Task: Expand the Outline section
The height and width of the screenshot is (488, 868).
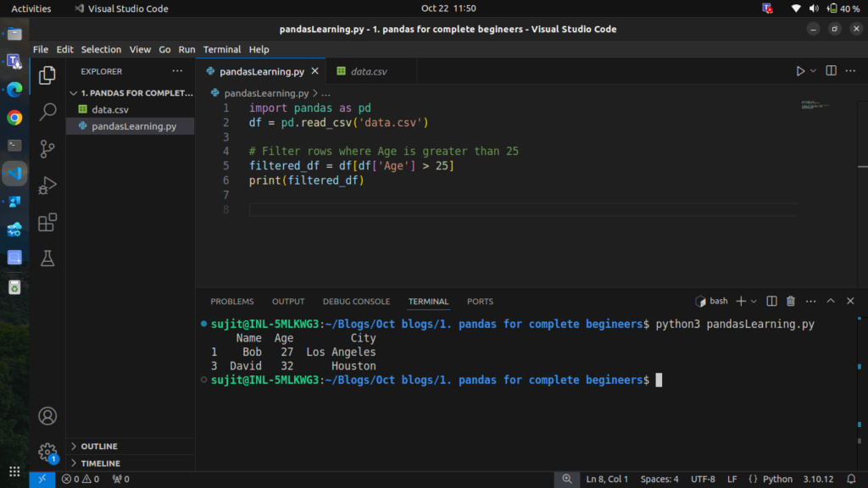Action: [99, 446]
